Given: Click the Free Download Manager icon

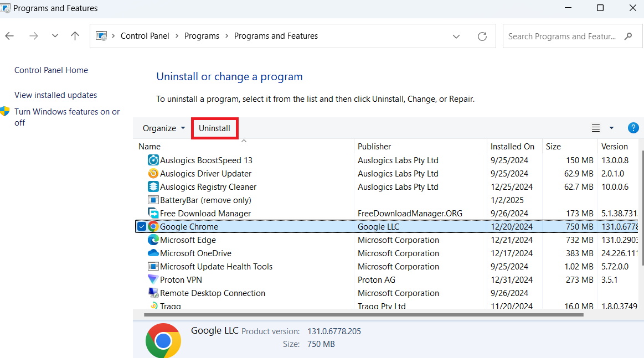Looking at the screenshot, I should point(153,213).
